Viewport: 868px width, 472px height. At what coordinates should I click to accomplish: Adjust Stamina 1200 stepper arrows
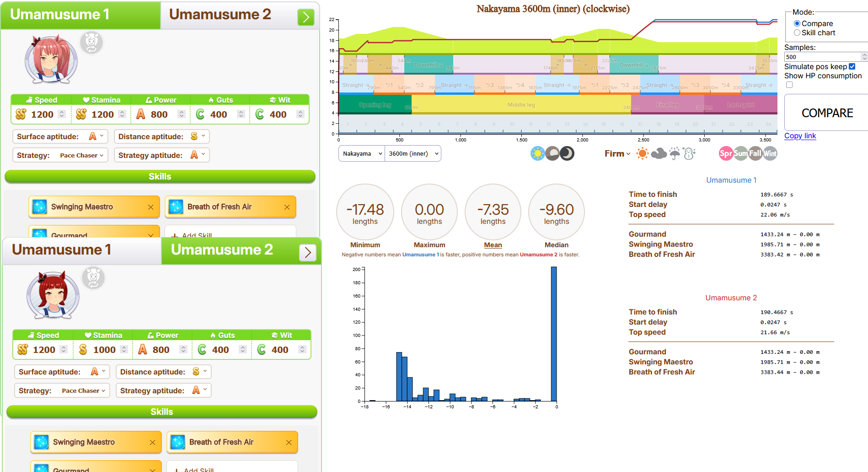tap(122, 114)
